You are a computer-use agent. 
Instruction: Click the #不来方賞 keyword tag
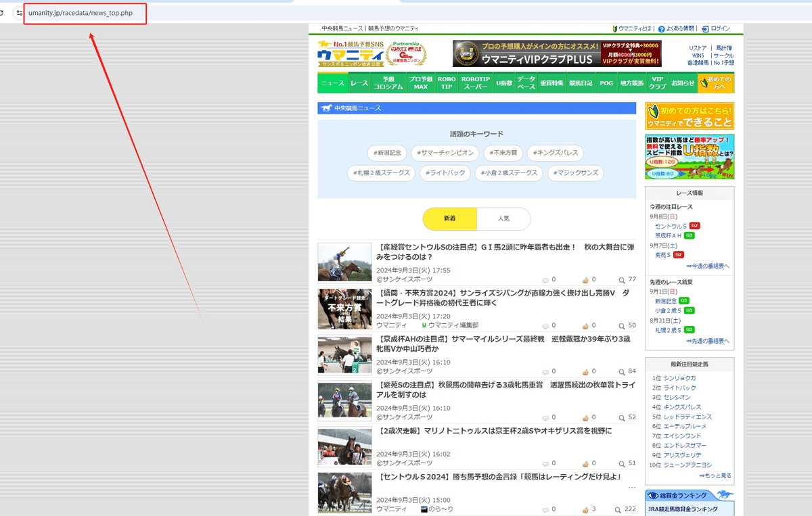click(x=503, y=153)
